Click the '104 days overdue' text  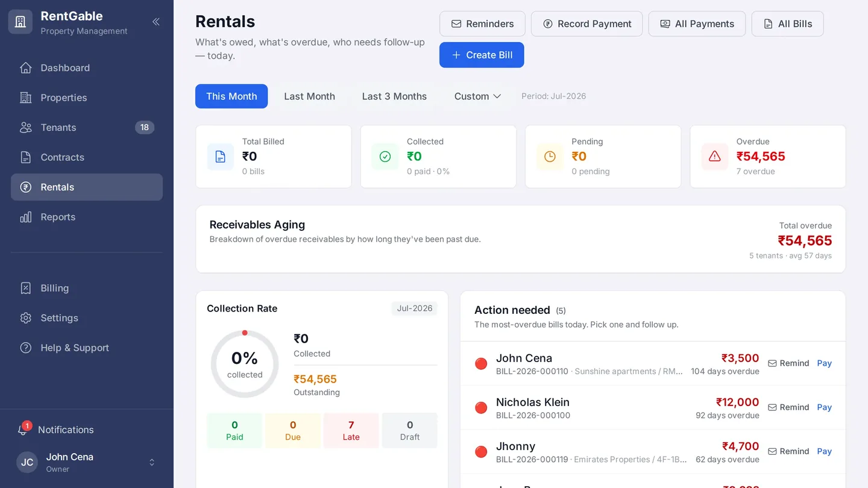pos(725,371)
